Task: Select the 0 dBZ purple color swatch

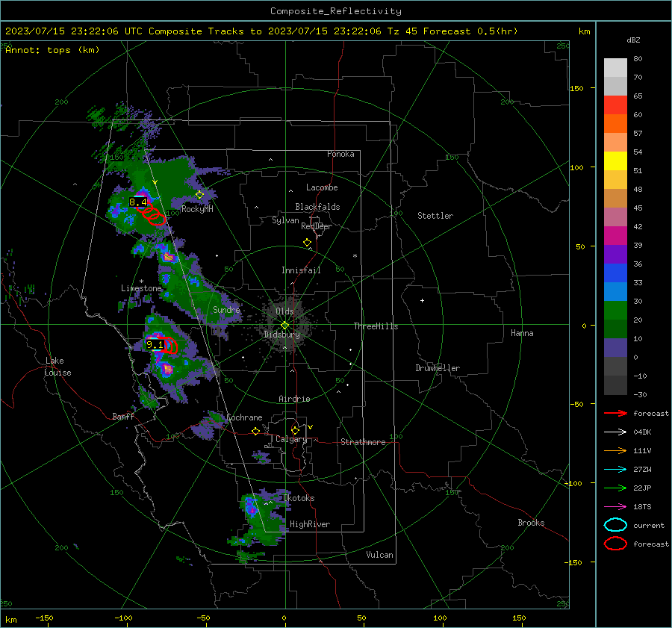Action: (x=615, y=348)
